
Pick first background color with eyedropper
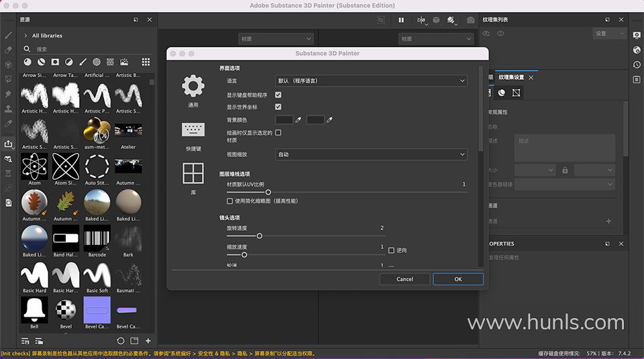coord(298,120)
